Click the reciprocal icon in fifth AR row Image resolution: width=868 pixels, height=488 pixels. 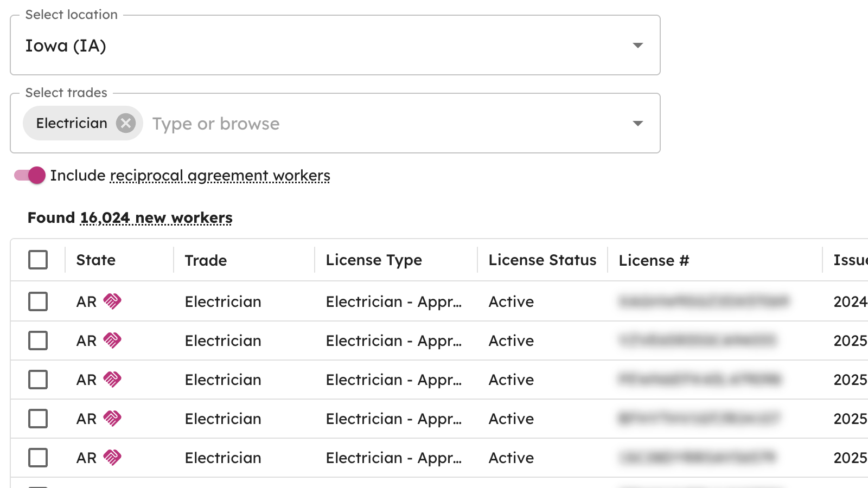[x=112, y=457]
